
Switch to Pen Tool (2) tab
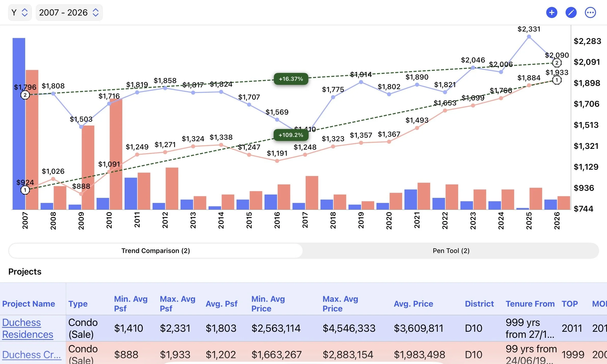tap(451, 251)
